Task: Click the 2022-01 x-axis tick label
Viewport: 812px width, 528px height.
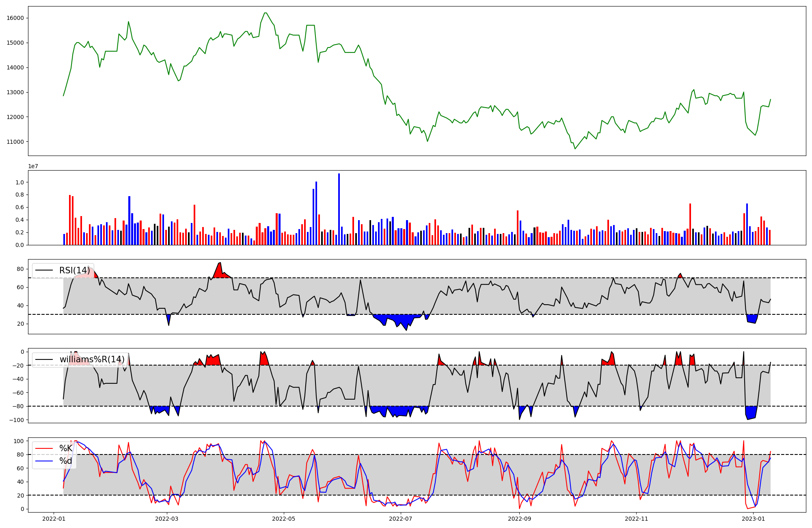Action: point(54,519)
